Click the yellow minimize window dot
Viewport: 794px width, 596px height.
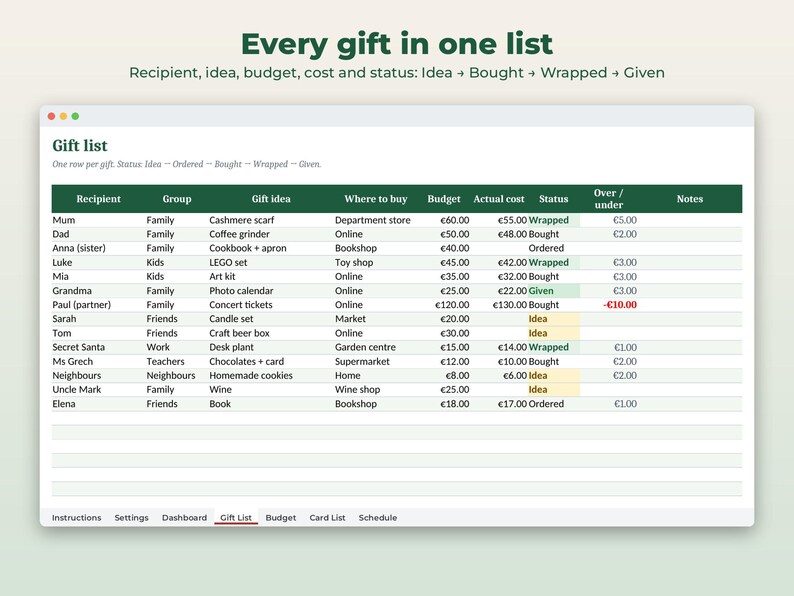63,116
